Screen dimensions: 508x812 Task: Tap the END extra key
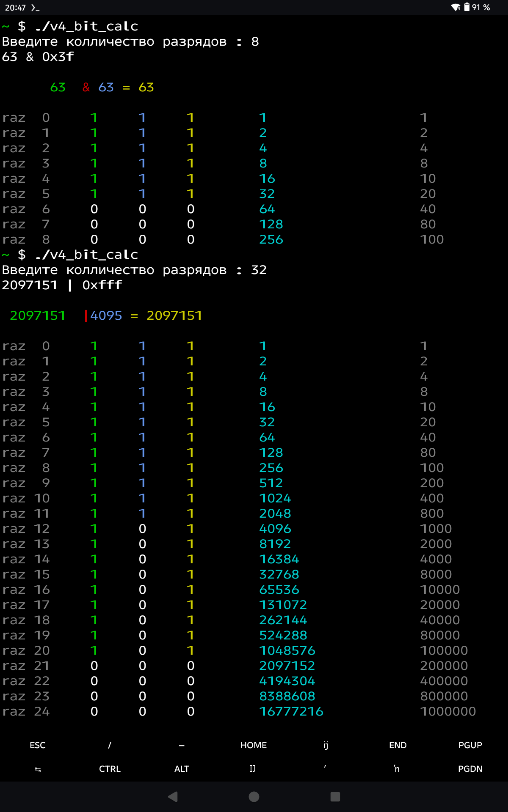point(398,745)
